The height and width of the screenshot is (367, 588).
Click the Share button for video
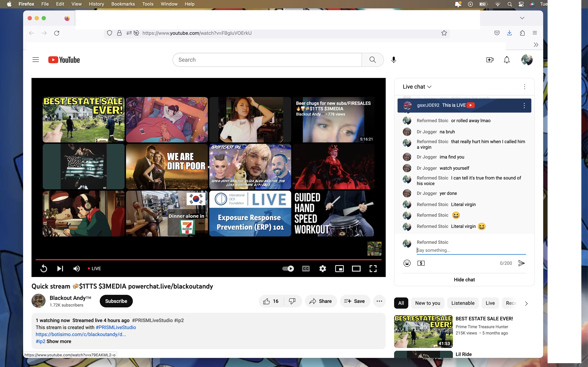(x=320, y=301)
